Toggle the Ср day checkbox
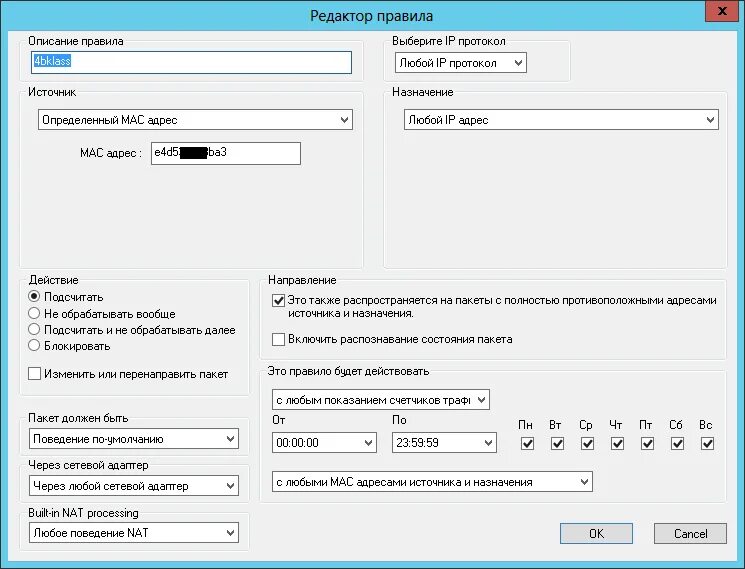 point(587,444)
